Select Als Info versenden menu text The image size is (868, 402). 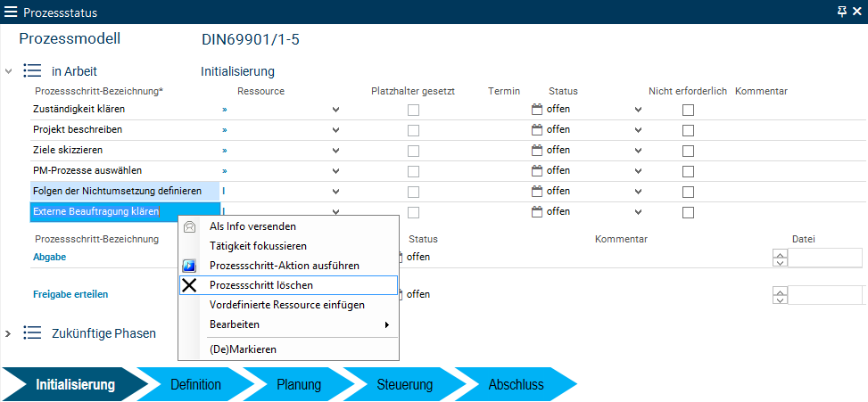click(x=253, y=226)
